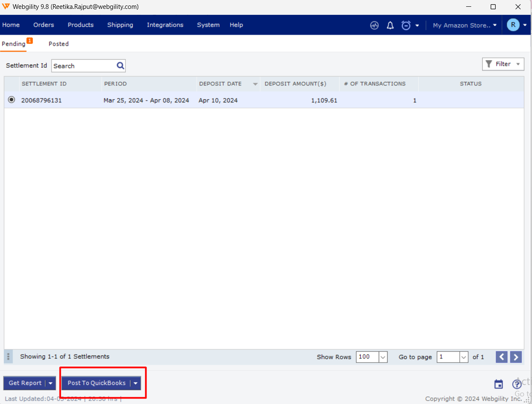Go to the next page arrow
The width and height of the screenshot is (532, 404).
pyautogui.click(x=516, y=357)
